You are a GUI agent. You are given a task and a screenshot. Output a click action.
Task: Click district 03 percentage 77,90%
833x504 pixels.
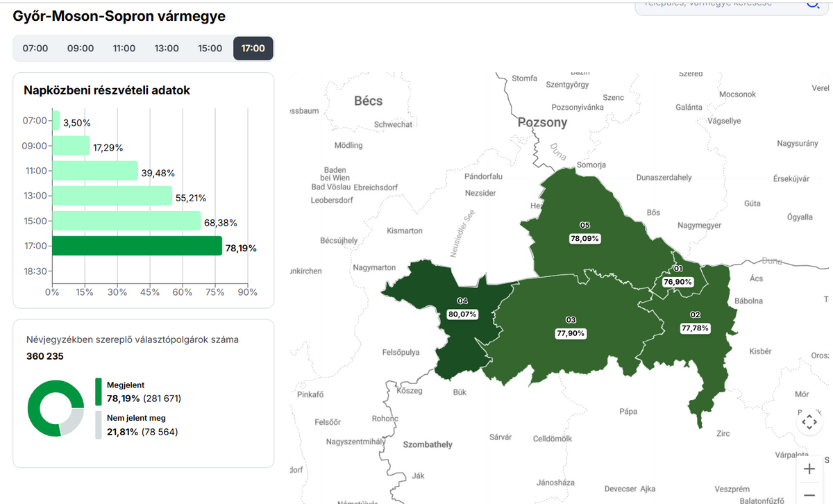[x=571, y=333]
